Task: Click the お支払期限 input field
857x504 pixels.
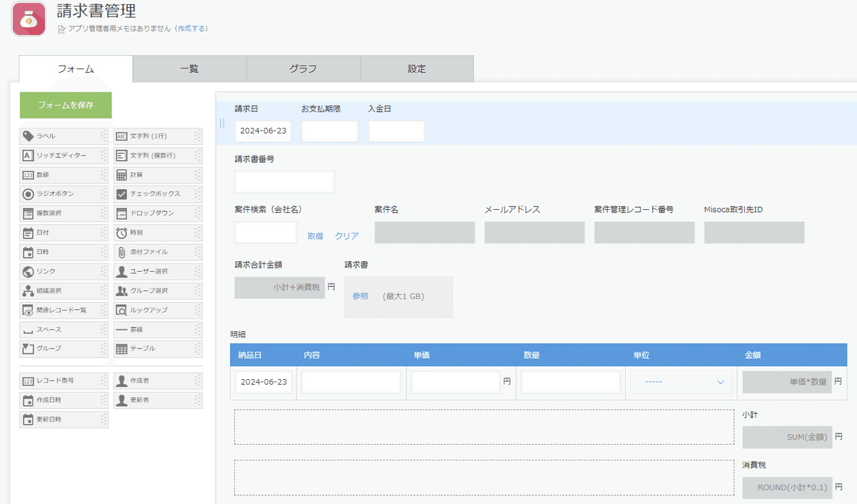Action: point(330,131)
